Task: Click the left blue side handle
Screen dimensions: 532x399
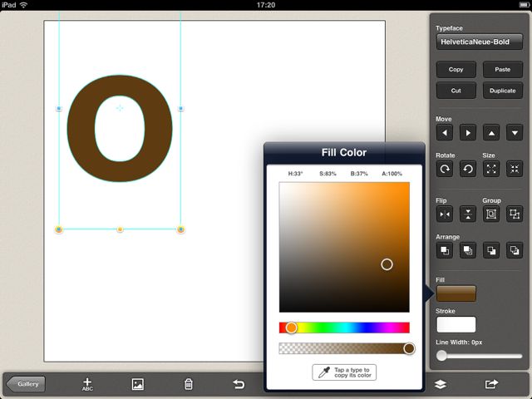Action: [59, 109]
